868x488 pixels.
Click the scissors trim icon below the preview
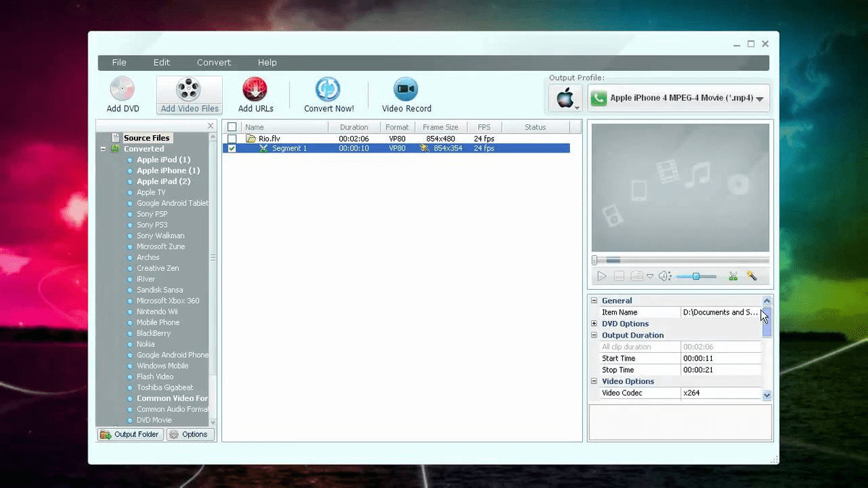(734, 275)
